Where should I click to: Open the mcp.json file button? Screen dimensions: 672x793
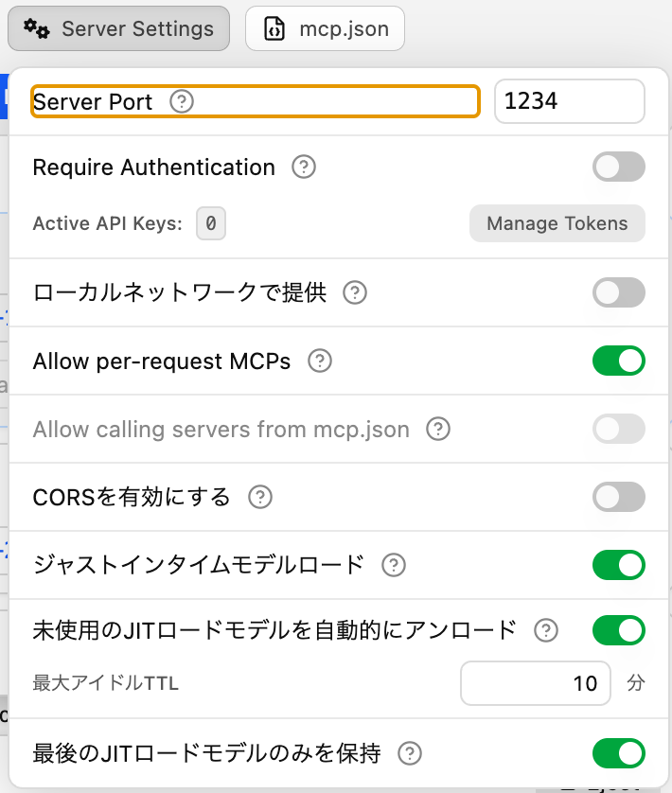(325, 28)
